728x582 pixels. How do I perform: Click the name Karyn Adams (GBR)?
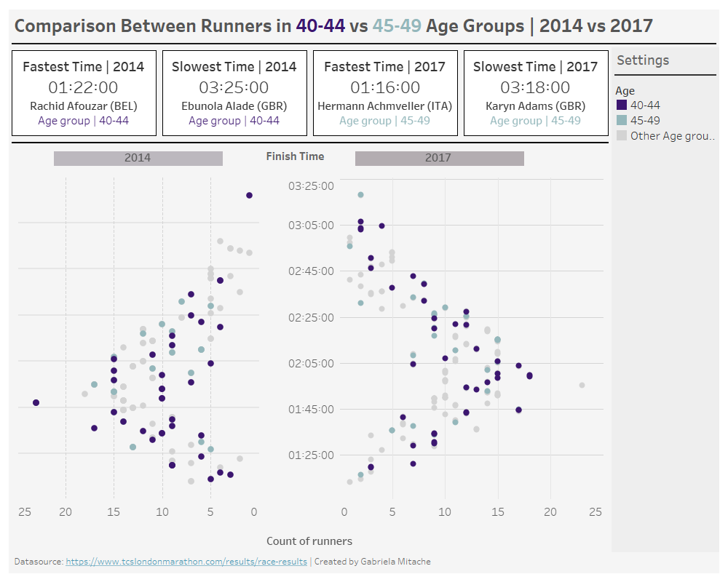click(x=535, y=106)
